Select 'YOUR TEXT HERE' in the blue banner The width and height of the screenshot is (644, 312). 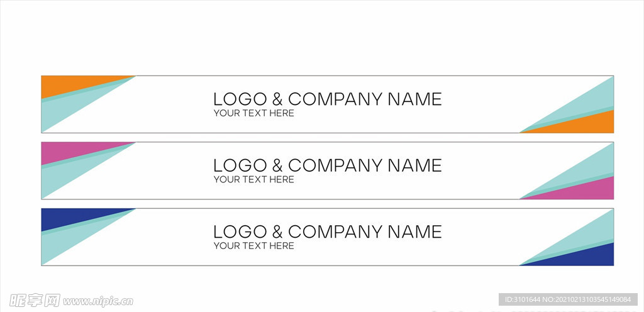coord(254,246)
